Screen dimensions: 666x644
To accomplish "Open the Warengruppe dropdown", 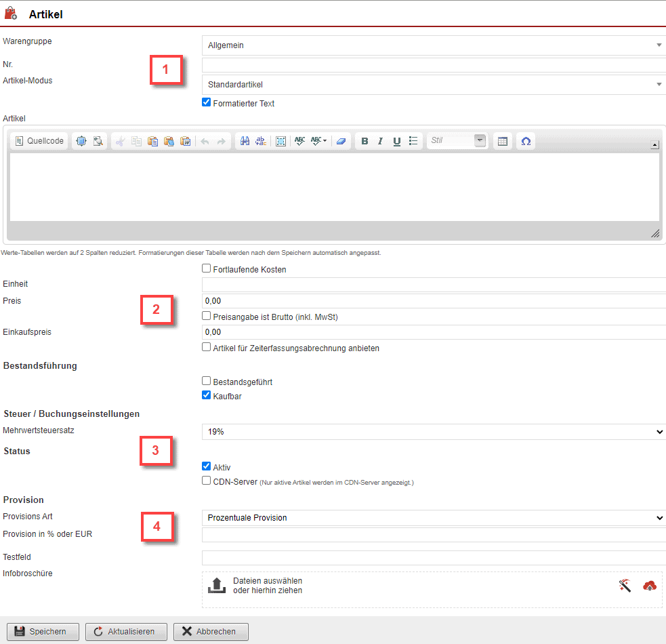I will 434,45.
